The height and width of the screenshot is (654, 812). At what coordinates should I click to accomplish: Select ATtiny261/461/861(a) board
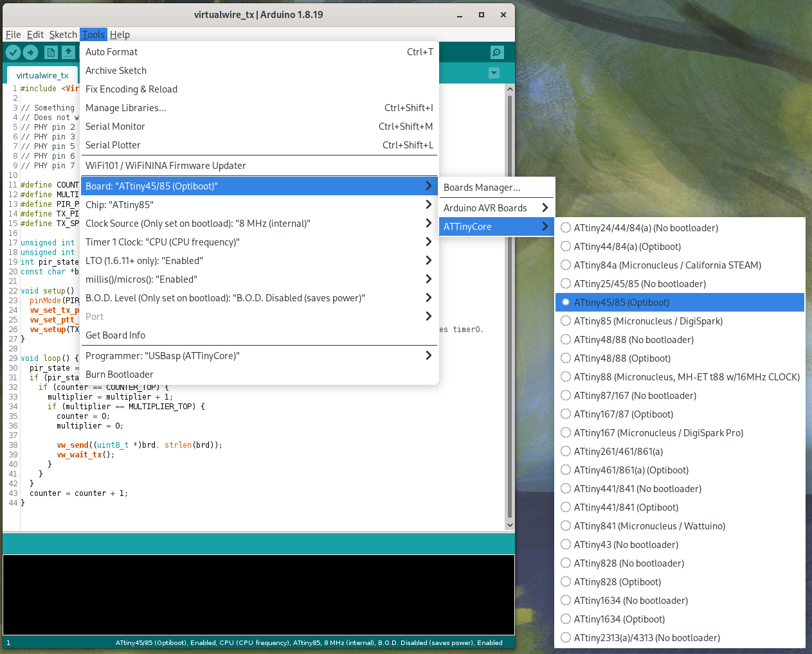click(680, 452)
